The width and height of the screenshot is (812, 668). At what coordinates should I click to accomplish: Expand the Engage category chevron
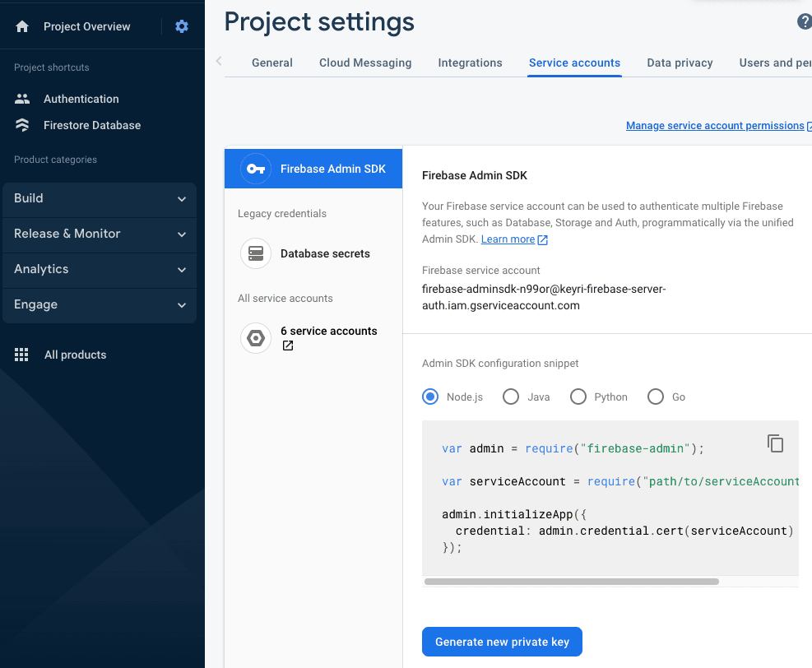182,305
